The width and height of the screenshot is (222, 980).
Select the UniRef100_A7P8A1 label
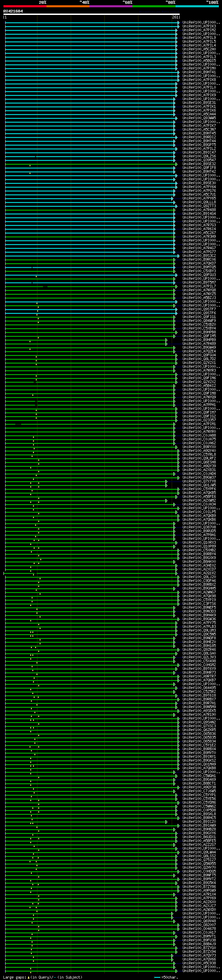pos(199,535)
